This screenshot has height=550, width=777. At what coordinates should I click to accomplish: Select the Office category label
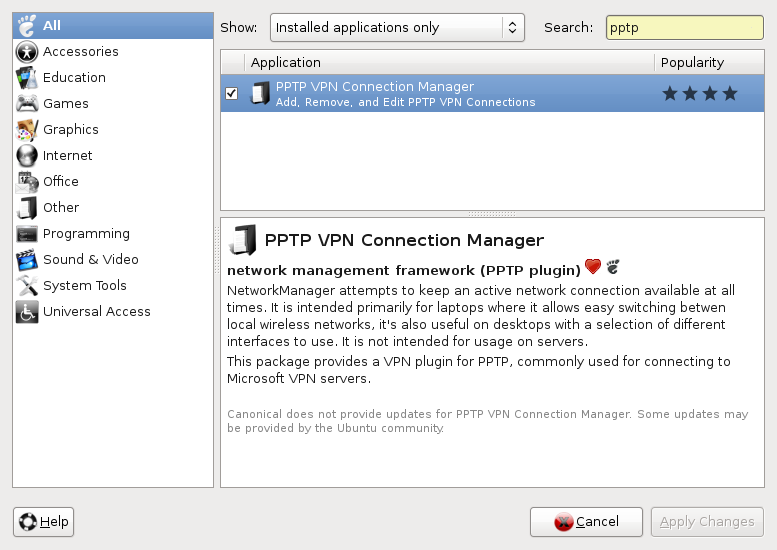point(61,182)
